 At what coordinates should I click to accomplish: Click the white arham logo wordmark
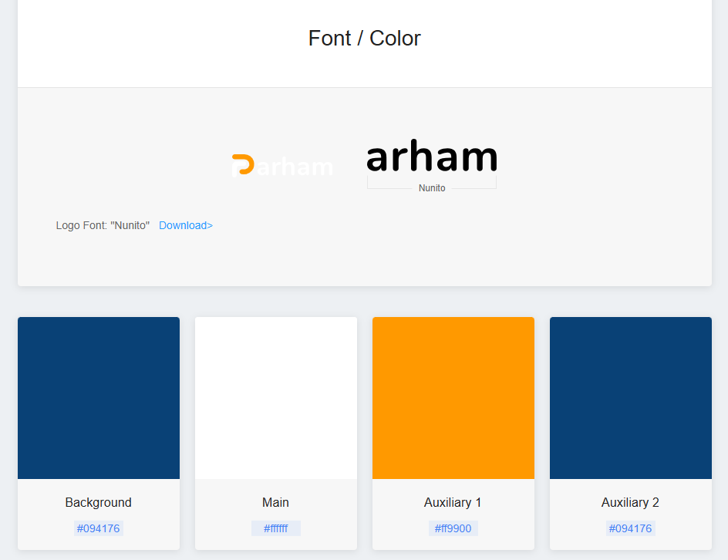[295, 167]
